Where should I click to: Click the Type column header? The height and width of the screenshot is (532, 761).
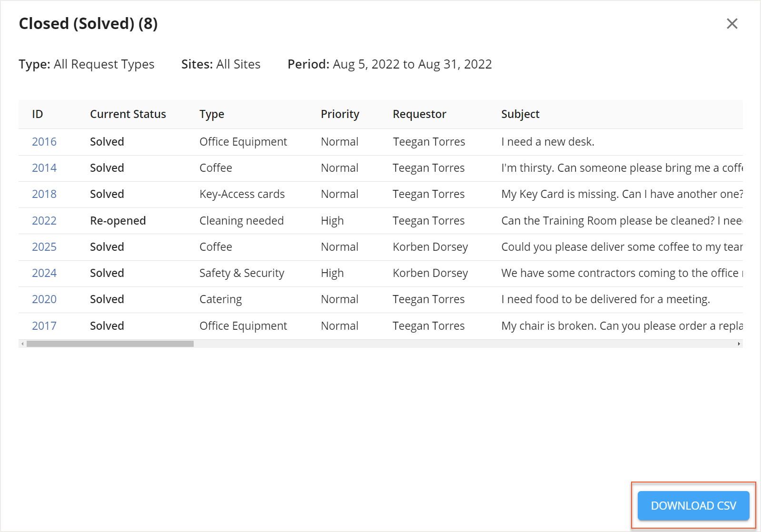pos(212,114)
